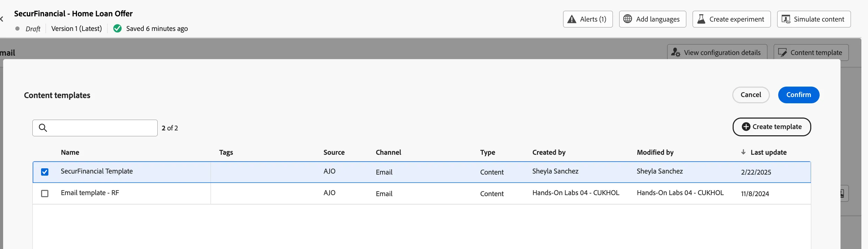Viewport: 868px width, 249px height.
Task: Sort by the Modified by column header
Action: (655, 152)
